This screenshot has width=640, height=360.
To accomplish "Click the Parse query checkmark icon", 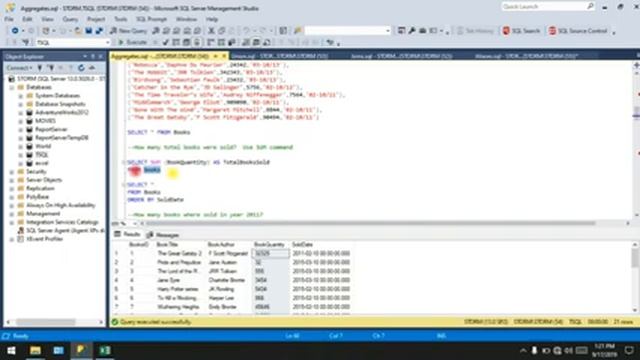I will (x=165, y=42).
